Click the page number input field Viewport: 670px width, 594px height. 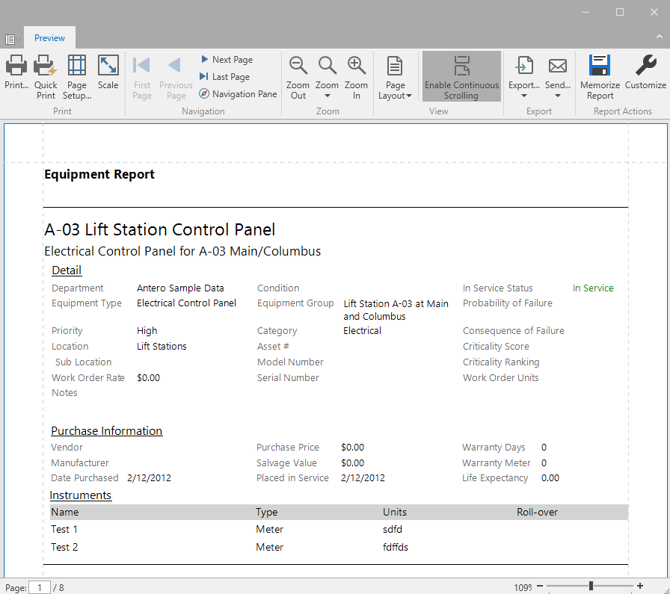(39, 587)
